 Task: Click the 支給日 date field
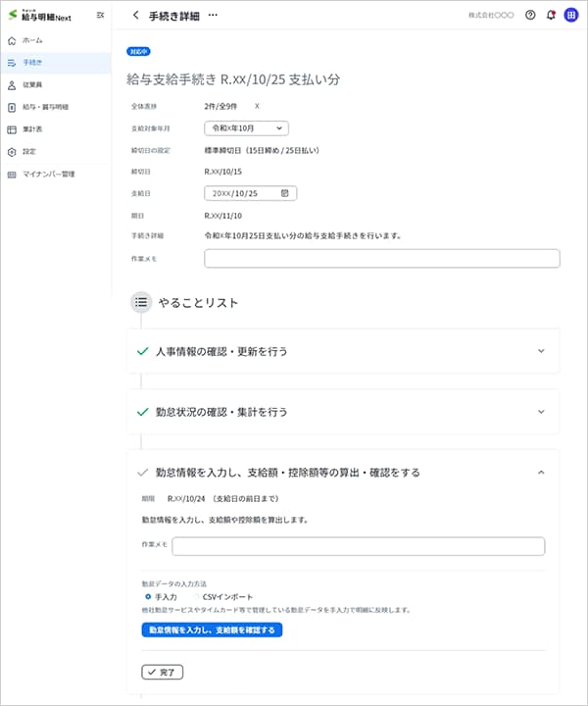click(250, 193)
